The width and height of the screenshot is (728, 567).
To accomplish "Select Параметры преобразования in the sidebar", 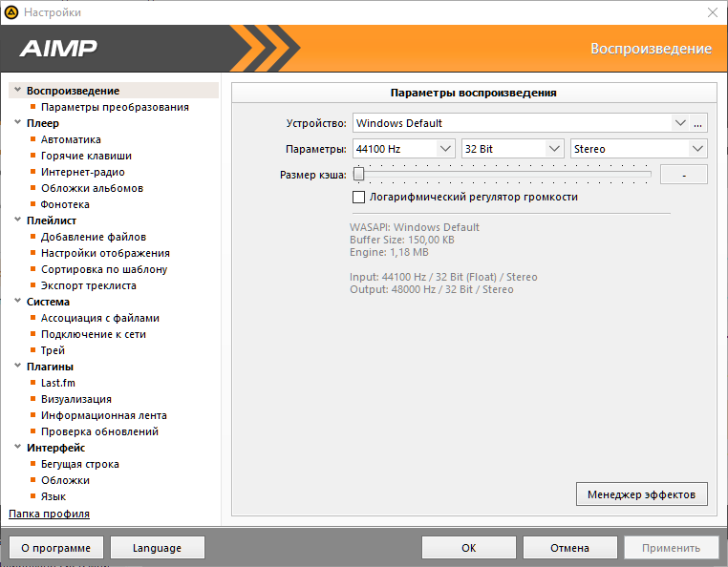I will coord(115,108).
